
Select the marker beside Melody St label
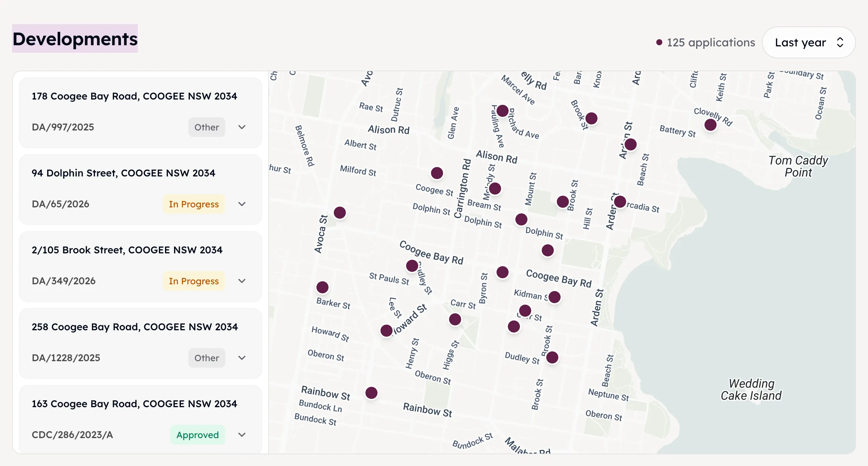495,189
